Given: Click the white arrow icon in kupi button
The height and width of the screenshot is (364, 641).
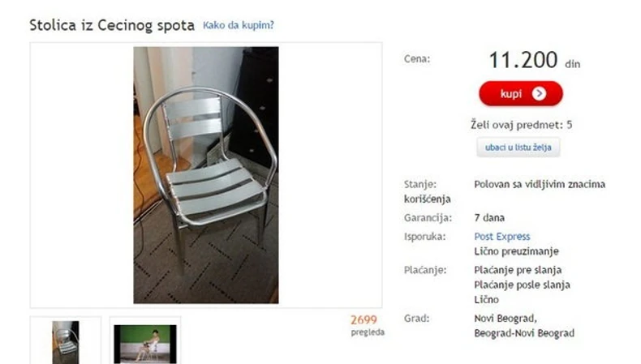Looking at the screenshot, I should pos(539,94).
